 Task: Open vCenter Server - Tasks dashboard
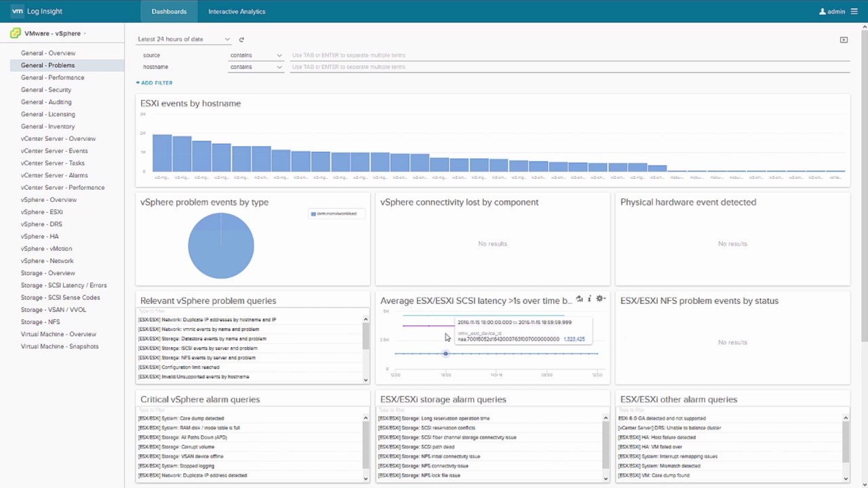tap(53, 163)
